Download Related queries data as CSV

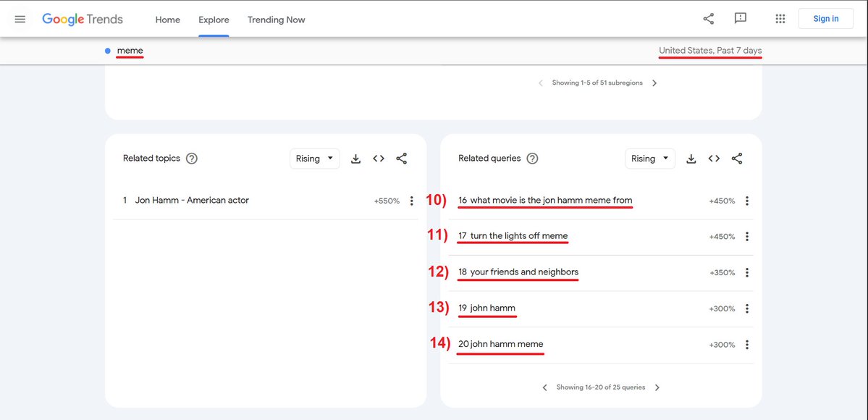[691, 159]
